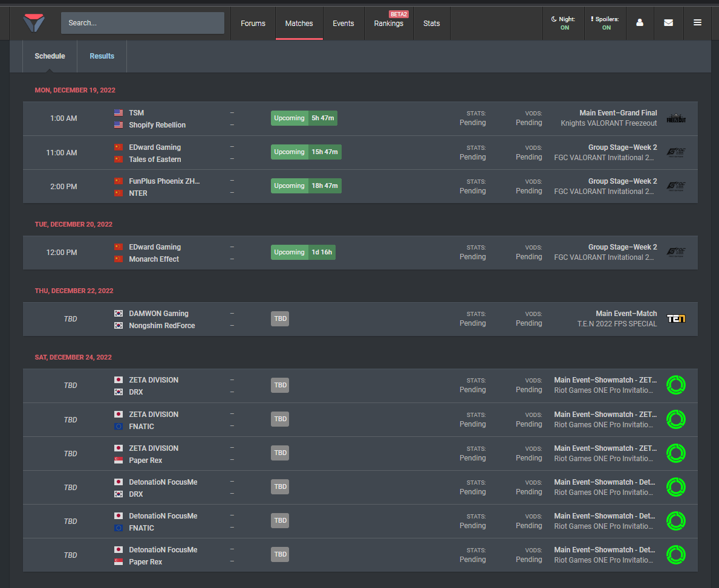Click the MON, DECEMBER 19, 2022 heading
This screenshot has height=588, width=719.
click(x=75, y=90)
